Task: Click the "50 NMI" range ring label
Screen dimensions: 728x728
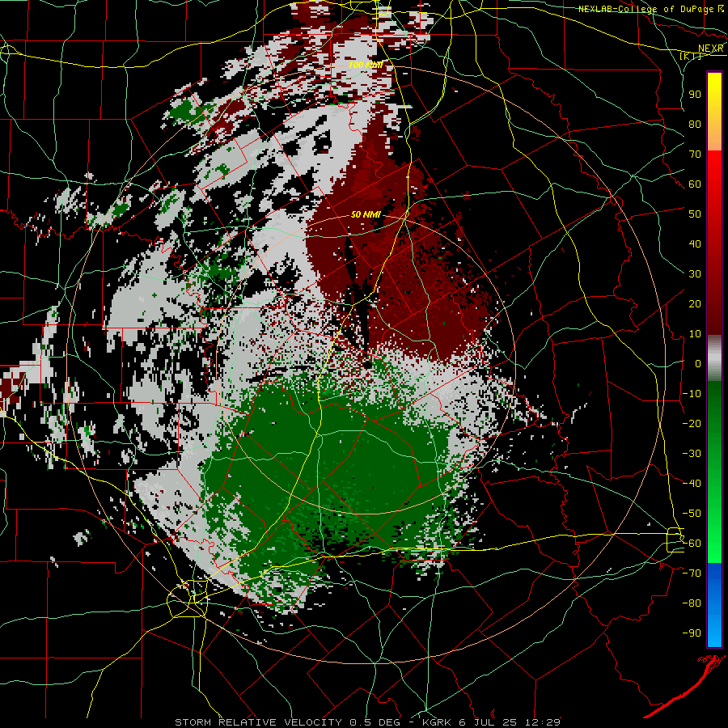Action: tap(366, 214)
